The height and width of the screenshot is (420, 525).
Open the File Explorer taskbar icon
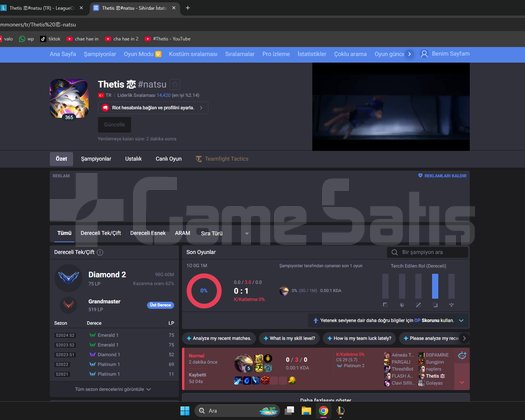coord(306,411)
